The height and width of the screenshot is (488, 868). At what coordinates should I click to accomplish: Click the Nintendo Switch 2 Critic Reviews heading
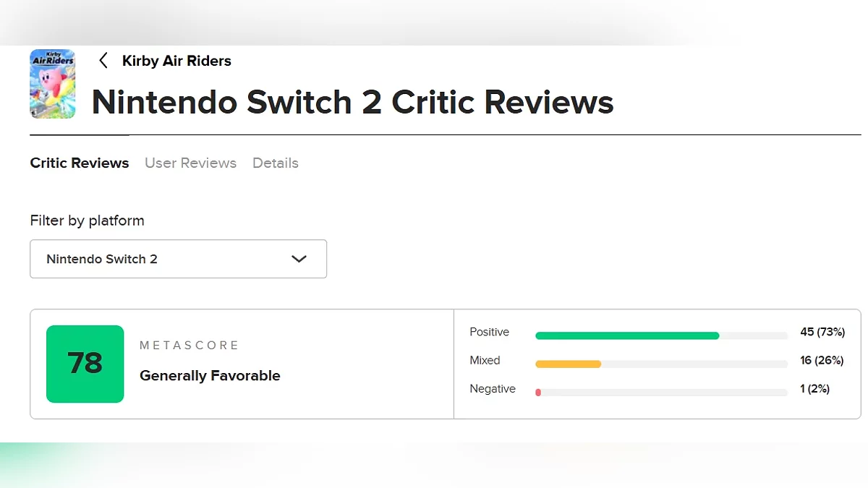(352, 102)
